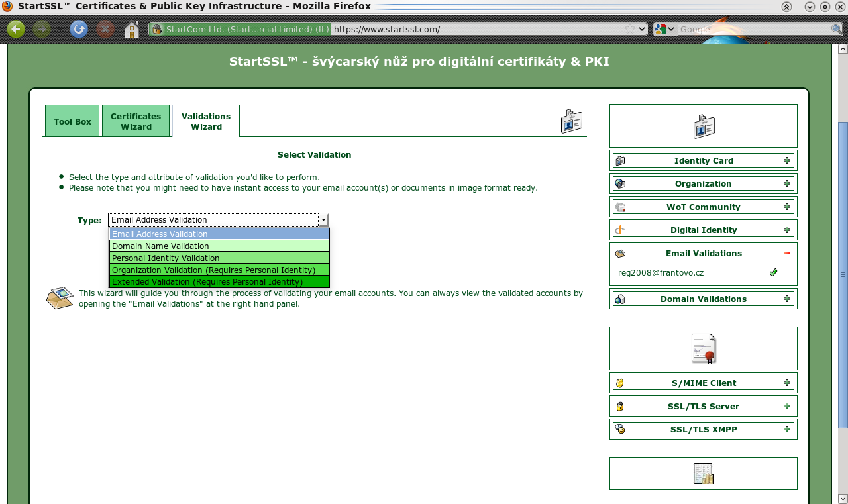
Task: Select the Validations Wizard tab
Action: [206, 121]
